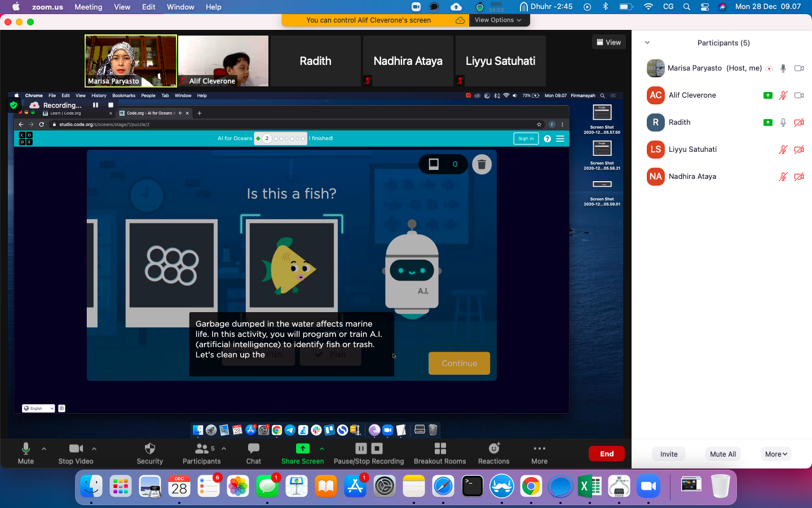Screen dimensions: 812x508
Task: Open View layout menu above participant videos
Action: pos(608,42)
